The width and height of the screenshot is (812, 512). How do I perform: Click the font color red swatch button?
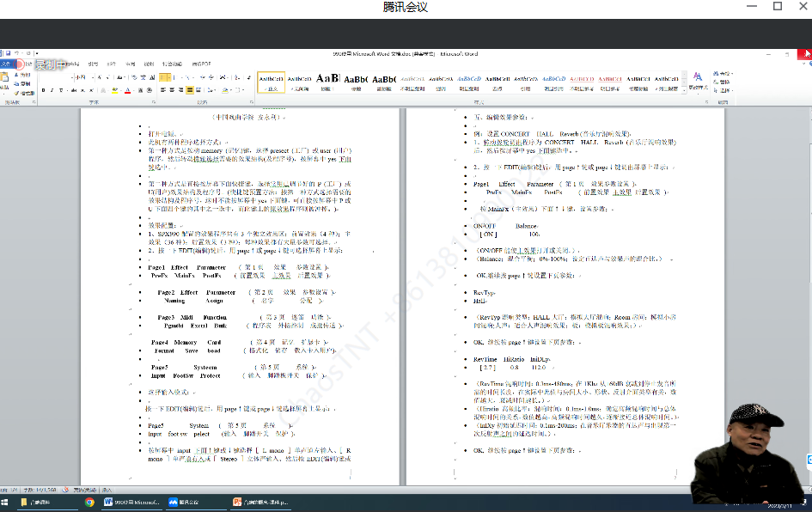coord(128,90)
